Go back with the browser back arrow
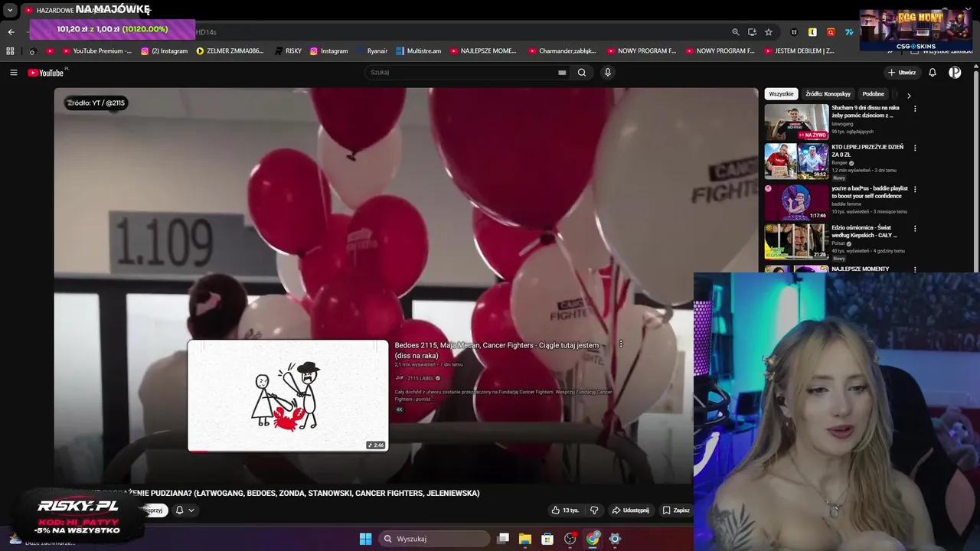Viewport: 980px width, 551px height. pos(11,32)
